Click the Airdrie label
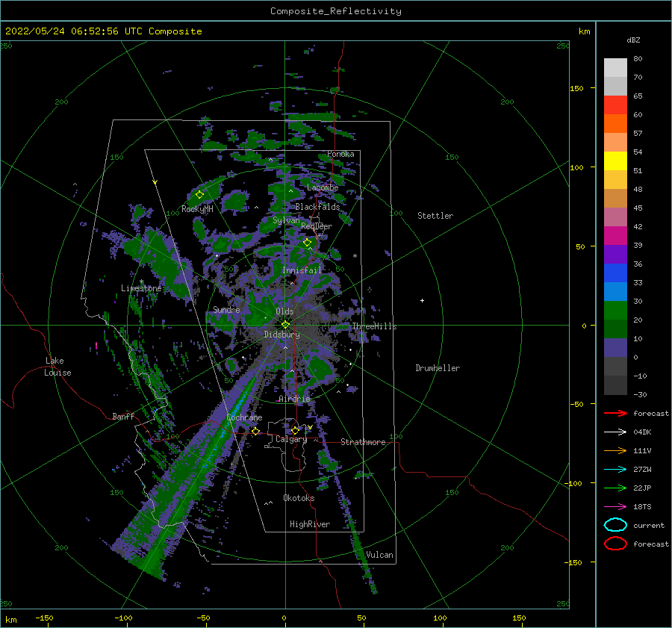 point(294,399)
